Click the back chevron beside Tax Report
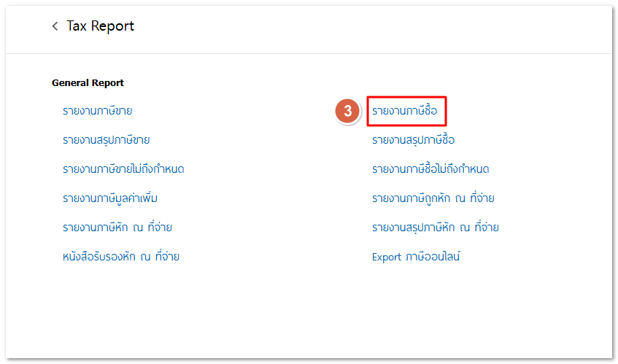 55,26
